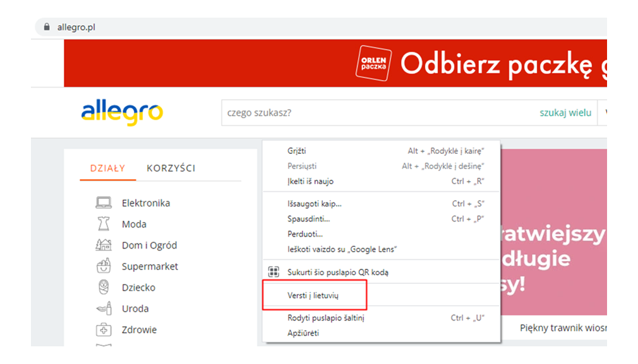Click the Allegro logo

(x=122, y=113)
